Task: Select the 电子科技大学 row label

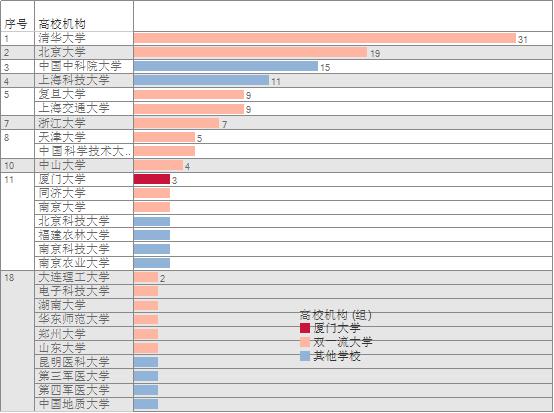Action: point(74,291)
